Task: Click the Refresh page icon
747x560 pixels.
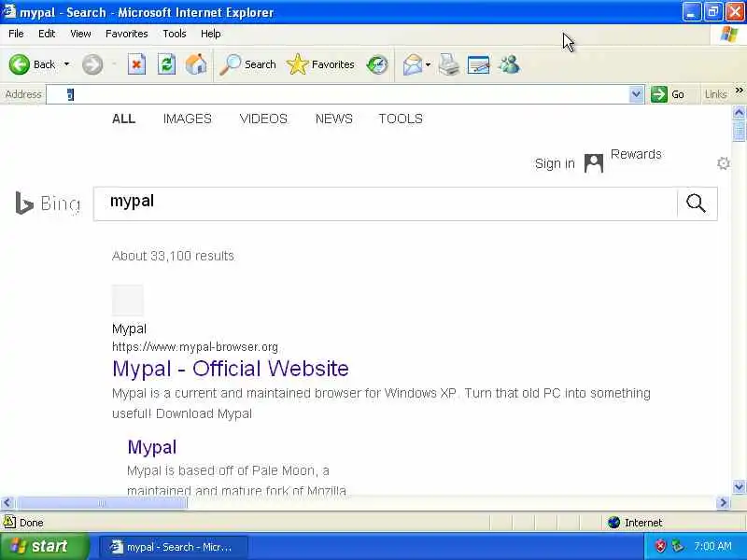Action: click(167, 64)
